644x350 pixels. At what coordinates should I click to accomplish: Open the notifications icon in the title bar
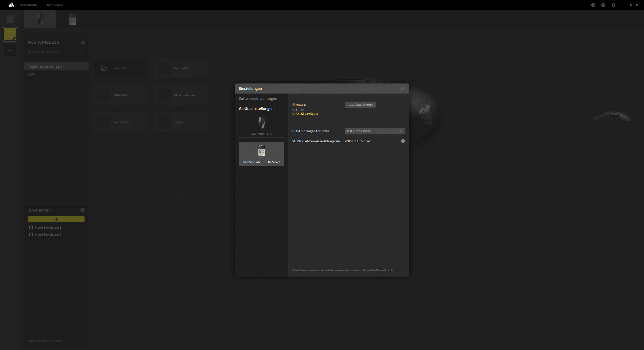(x=593, y=5)
